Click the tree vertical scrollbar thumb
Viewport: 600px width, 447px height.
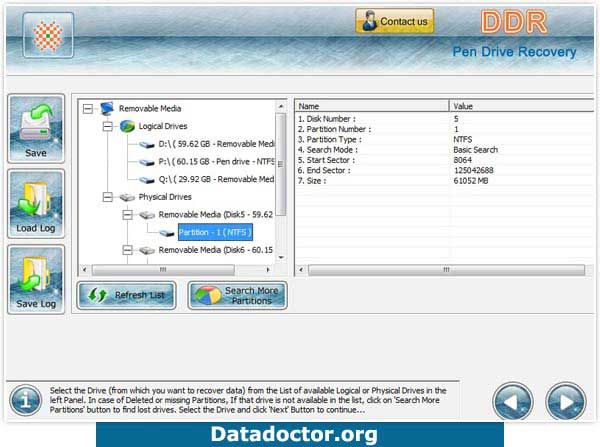(x=281, y=164)
